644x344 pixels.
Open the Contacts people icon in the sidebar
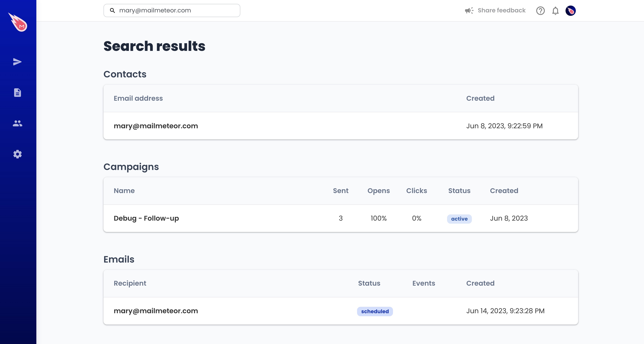point(17,123)
